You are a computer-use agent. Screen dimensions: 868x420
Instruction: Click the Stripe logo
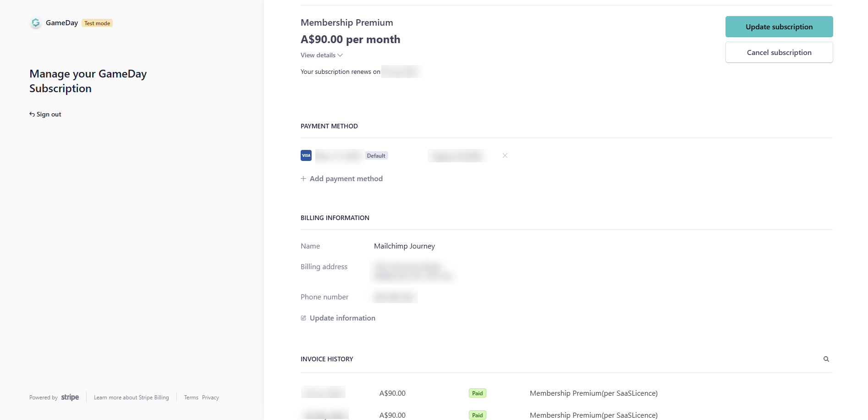pyautogui.click(x=70, y=397)
